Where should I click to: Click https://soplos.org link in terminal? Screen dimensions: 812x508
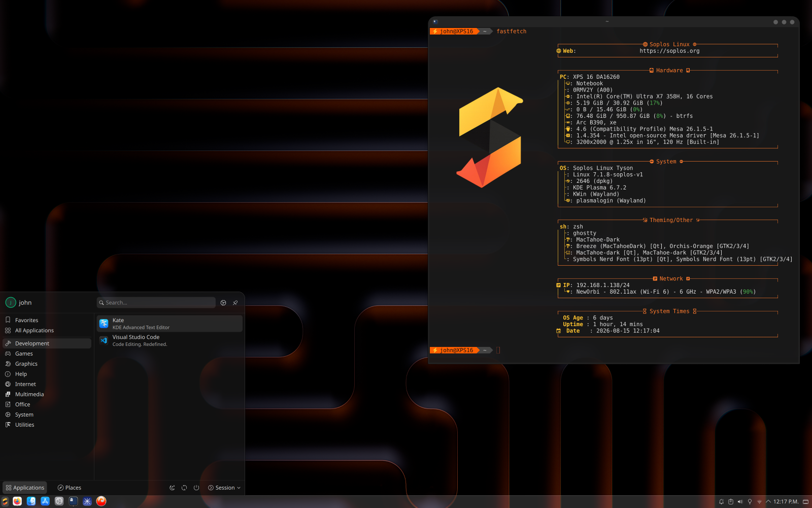(x=669, y=51)
